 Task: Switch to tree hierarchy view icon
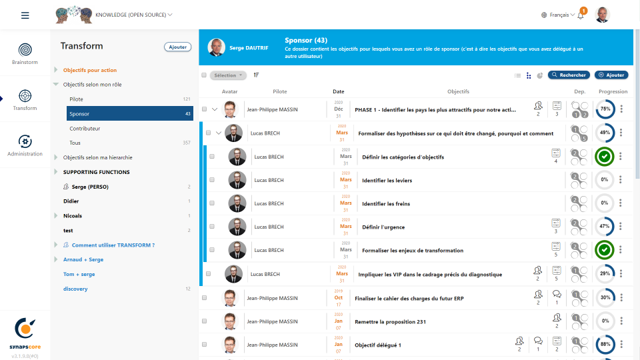pyautogui.click(x=529, y=76)
